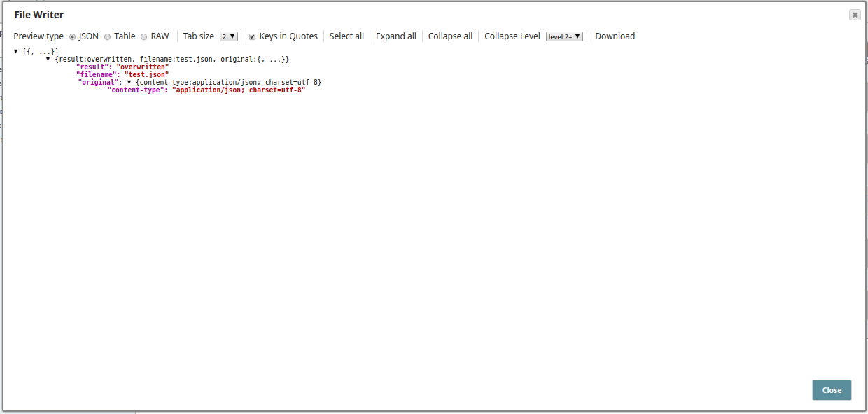Uncheck the Keys in Quotes option
The height and width of the screenshot is (414, 868).
[252, 36]
